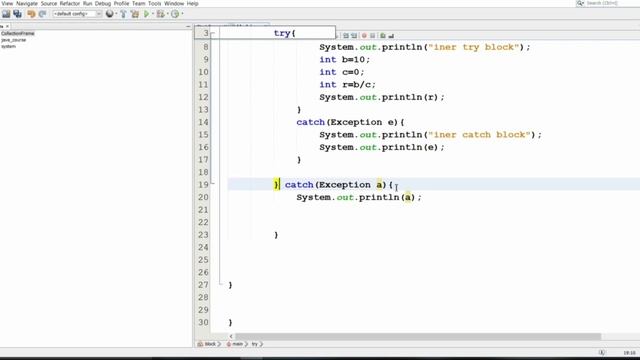Click the Undo toolbar icon
Image resolution: width=640 pixels, height=360 pixels.
pyautogui.click(x=31, y=14)
